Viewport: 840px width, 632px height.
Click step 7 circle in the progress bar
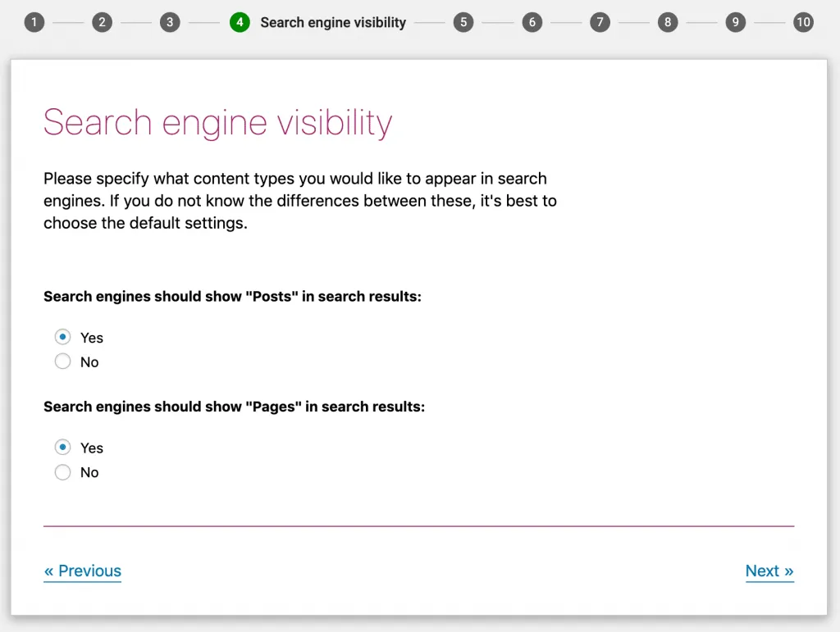(x=600, y=22)
